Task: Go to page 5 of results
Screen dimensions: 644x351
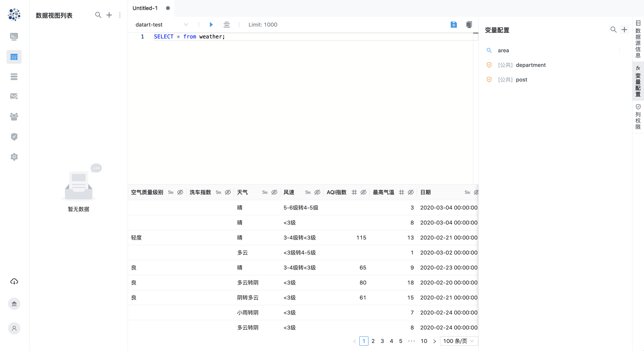Action: [x=401, y=341]
